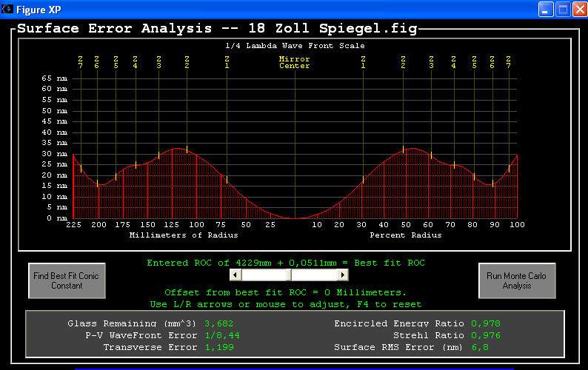Close the Figure XP window
The height and width of the screenshot is (370, 588).
(x=578, y=9)
